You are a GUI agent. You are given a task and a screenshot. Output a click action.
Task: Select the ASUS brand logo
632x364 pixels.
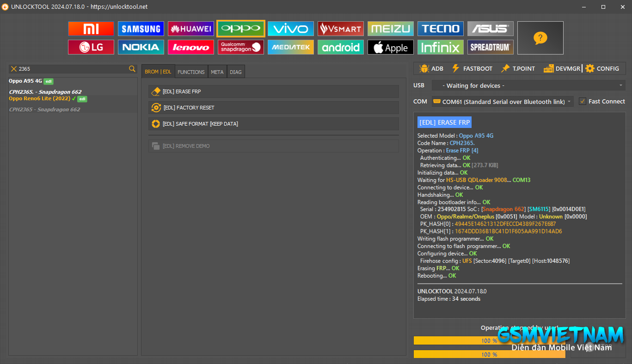[x=491, y=29]
